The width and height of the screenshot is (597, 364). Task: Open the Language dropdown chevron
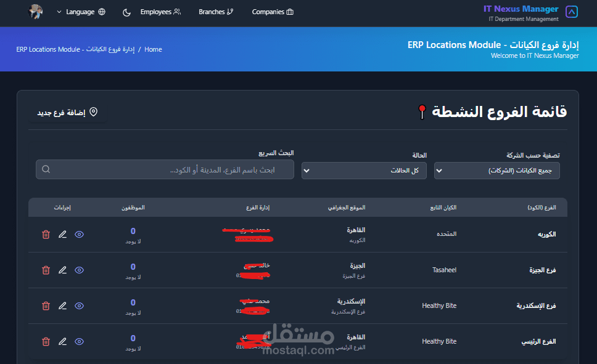[x=59, y=12]
